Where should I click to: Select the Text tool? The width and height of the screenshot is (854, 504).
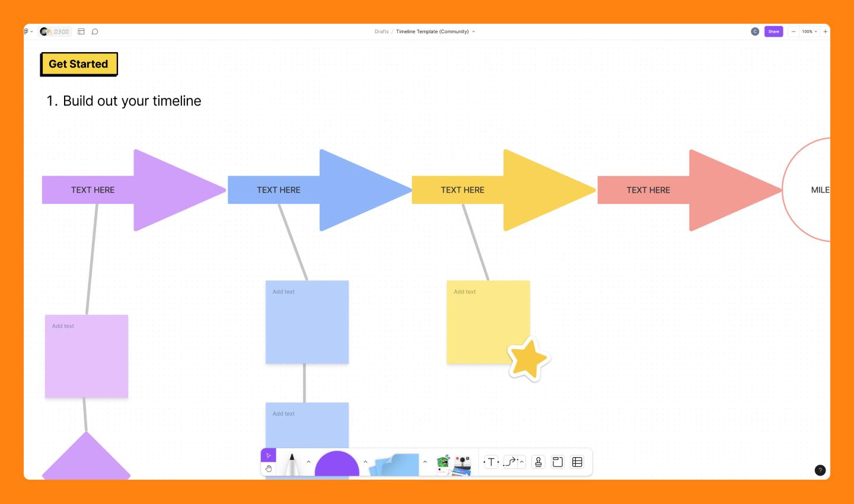491,462
